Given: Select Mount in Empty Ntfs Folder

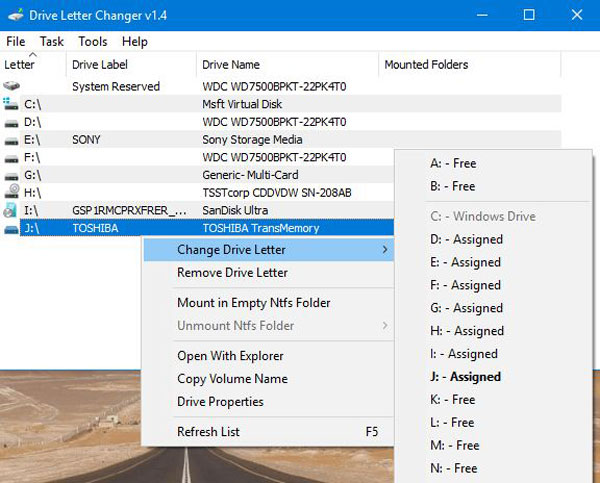Looking at the screenshot, I should pos(253,303).
